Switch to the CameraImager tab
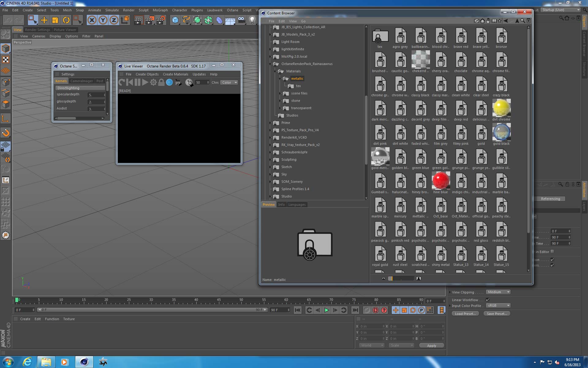This screenshot has height=368, width=588. tap(81, 81)
